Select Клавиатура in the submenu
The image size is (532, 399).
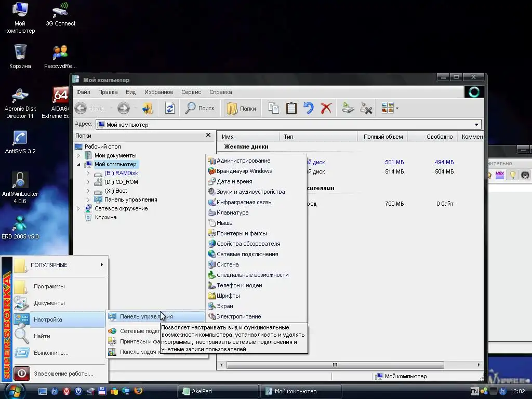[x=256, y=212]
